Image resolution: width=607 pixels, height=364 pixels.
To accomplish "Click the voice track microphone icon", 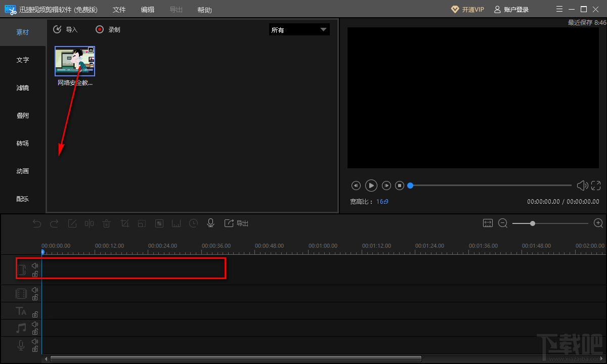I will pyautogui.click(x=21, y=345).
